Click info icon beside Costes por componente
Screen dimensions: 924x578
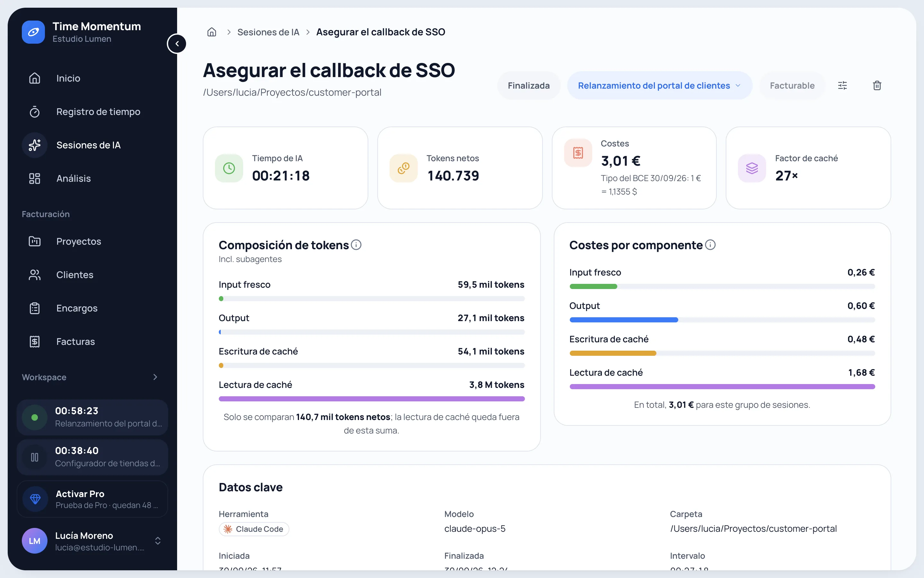pyautogui.click(x=710, y=245)
